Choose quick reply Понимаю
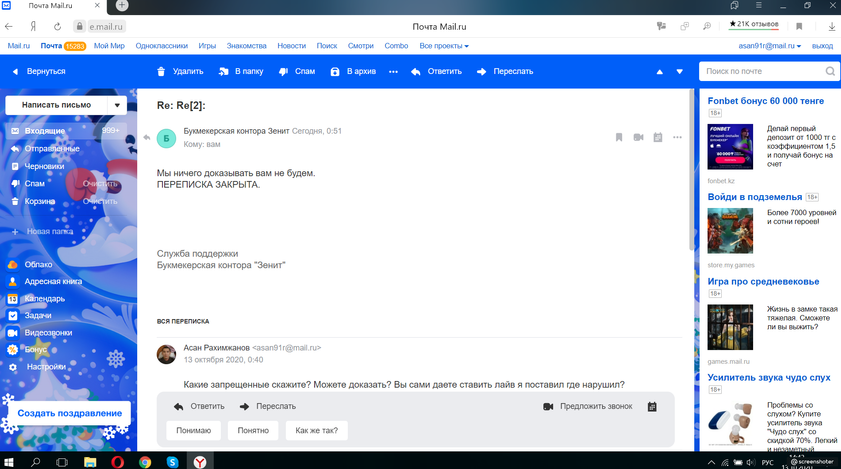 [194, 430]
